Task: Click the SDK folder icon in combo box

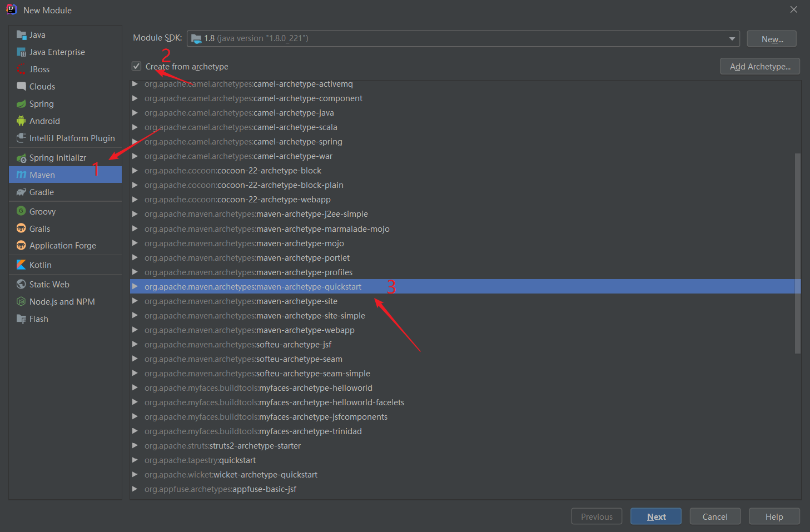Action: pos(196,38)
